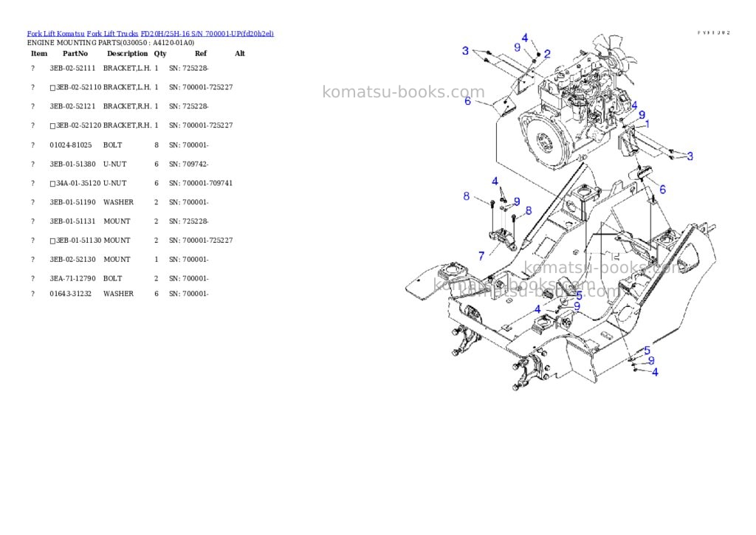The width and height of the screenshot is (756, 535).
Task: Click the Item column header
Action: [39, 53]
